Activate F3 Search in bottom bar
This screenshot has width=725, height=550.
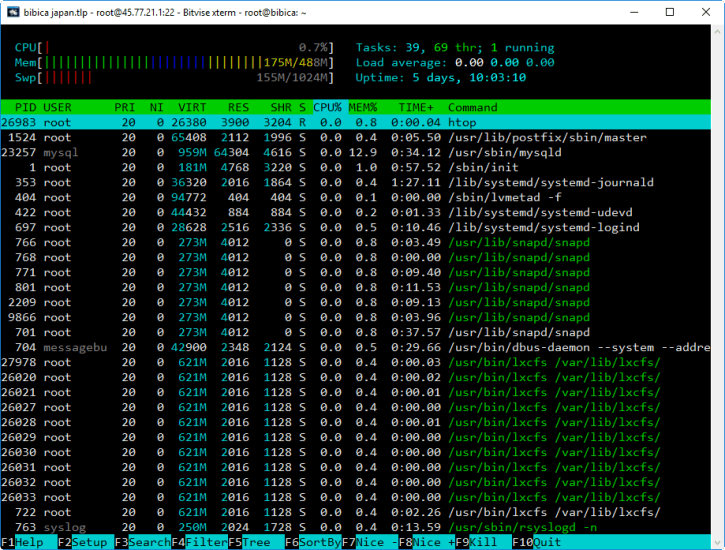coord(142,542)
